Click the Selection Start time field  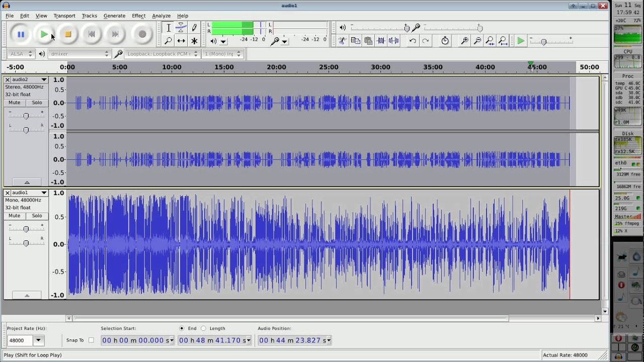point(137,340)
